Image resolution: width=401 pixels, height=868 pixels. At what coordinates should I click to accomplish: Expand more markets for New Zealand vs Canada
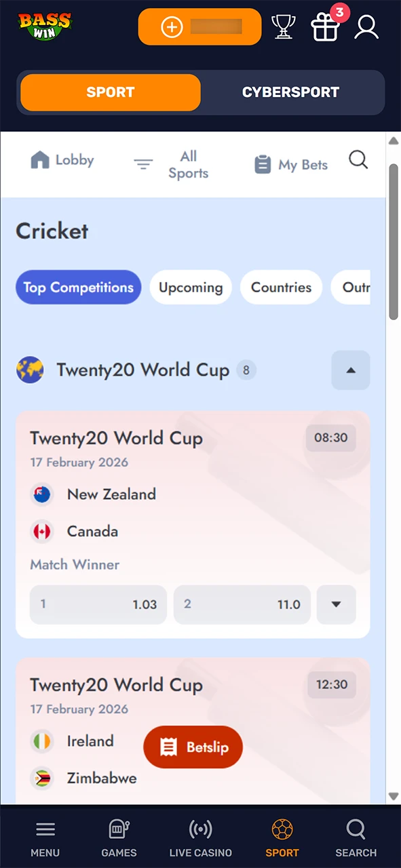tap(336, 604)
